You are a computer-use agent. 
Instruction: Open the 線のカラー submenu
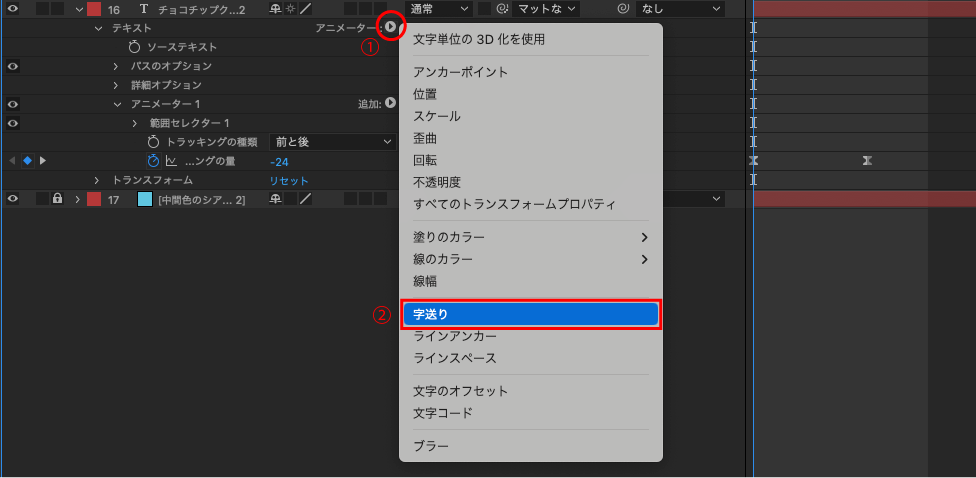pyautogui.click(x=530, y=259)
